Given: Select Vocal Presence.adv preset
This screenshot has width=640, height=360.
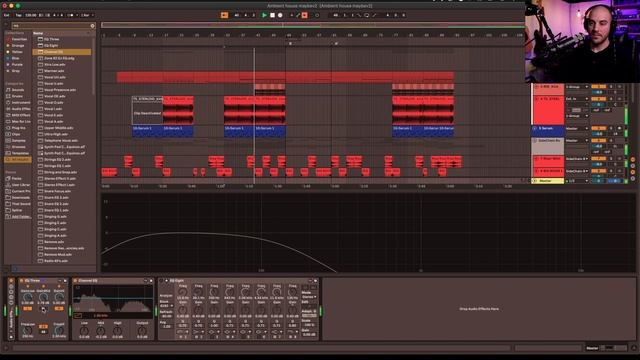Looking at the screenshot, I should pyautogui.click(x=60, y=90).
